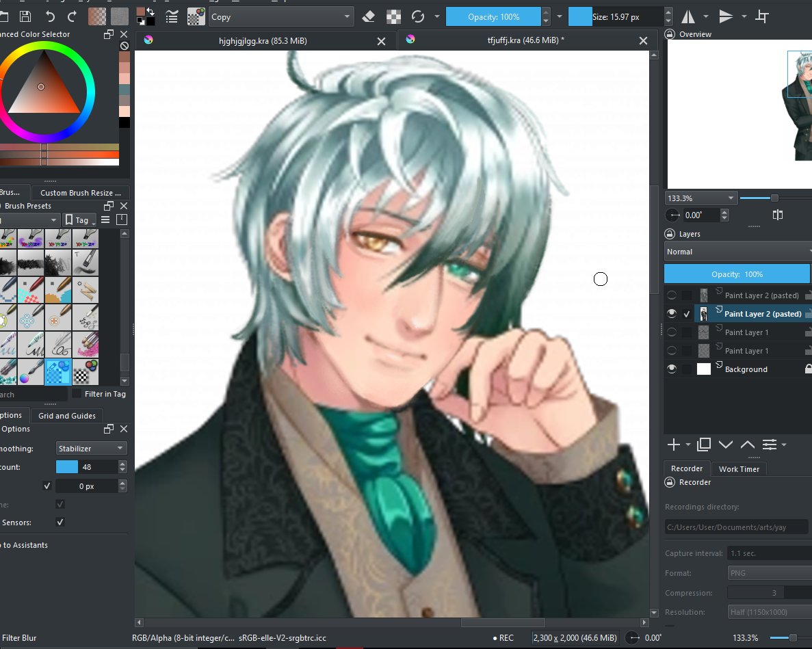Click the layer Opacity 100% slider

[737, 274]
